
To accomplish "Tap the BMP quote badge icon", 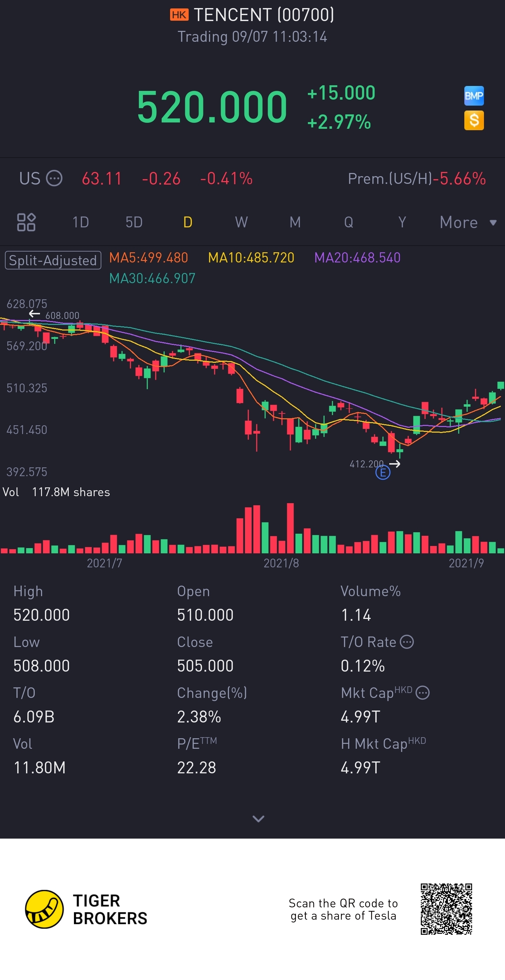I will (474, 95).
